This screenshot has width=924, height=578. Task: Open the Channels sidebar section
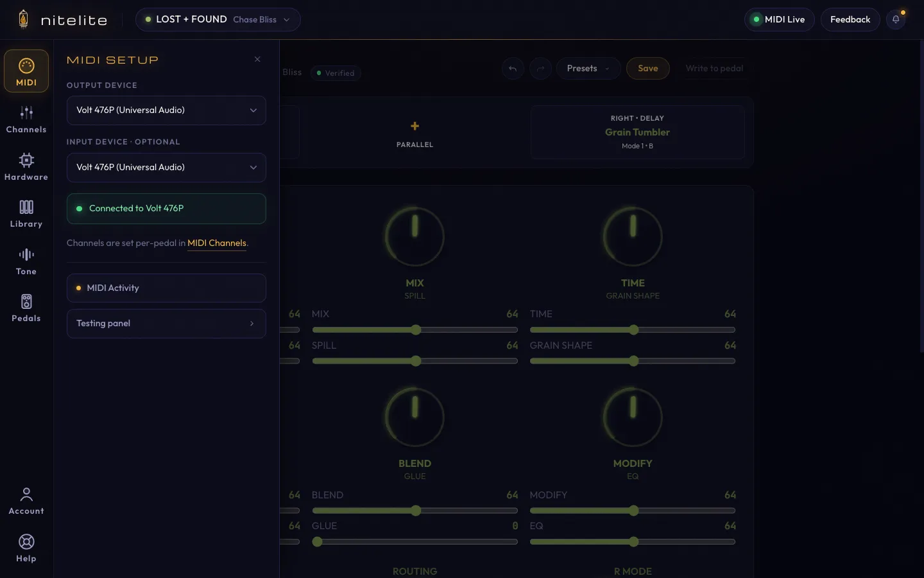click(26, 119)
